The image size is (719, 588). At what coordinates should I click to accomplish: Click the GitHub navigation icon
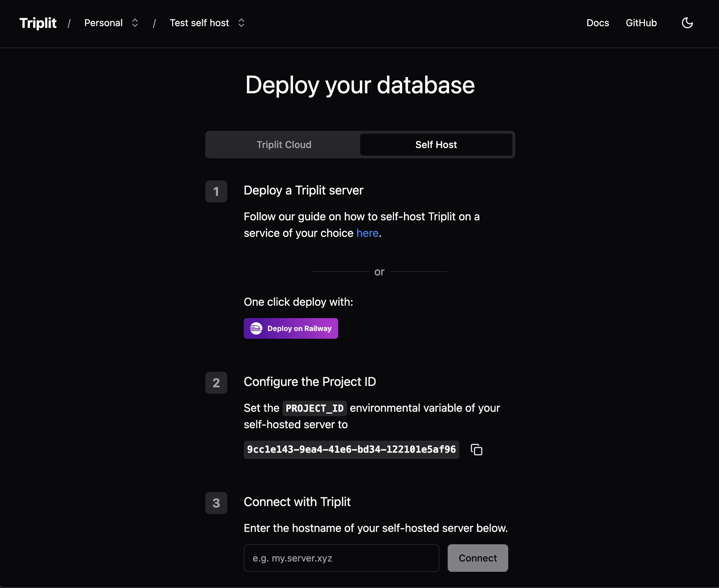pyautogui.click(x=642, y=23)
